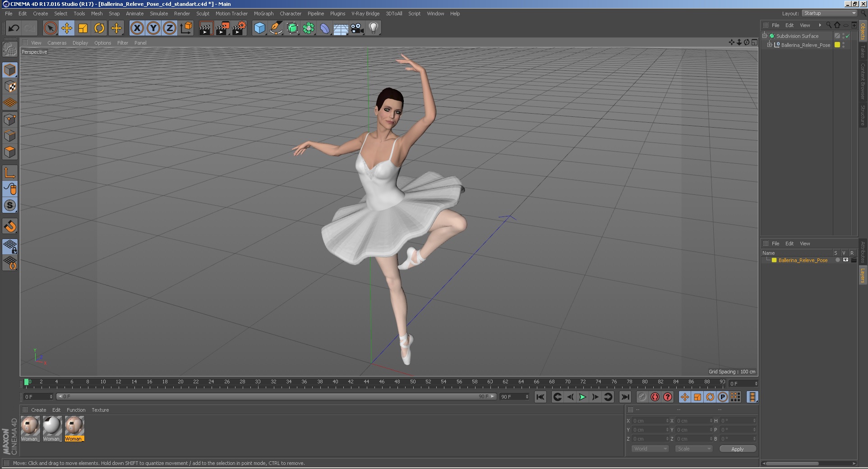The height and width of the screenshot is (469, 868).
Task: Click frame 44 on timeline ruler
Action: 366,382
